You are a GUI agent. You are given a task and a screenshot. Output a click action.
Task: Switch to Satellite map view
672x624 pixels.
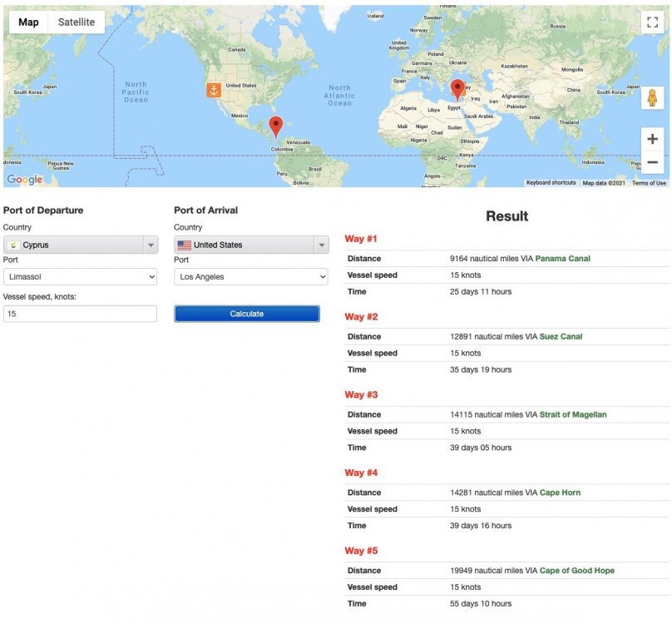pyautogui.click(x=77, y=22)
